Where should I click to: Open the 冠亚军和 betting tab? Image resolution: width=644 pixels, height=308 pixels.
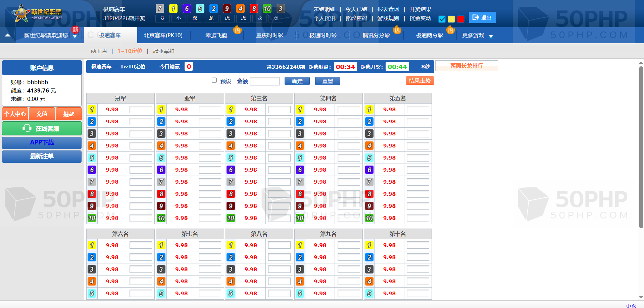(x=163, y=51)
